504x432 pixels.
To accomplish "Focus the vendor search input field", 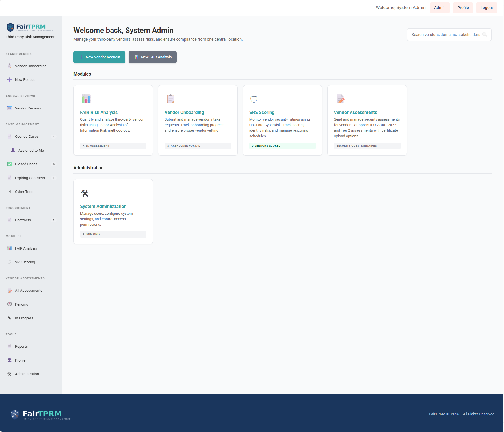I will 445,35.
